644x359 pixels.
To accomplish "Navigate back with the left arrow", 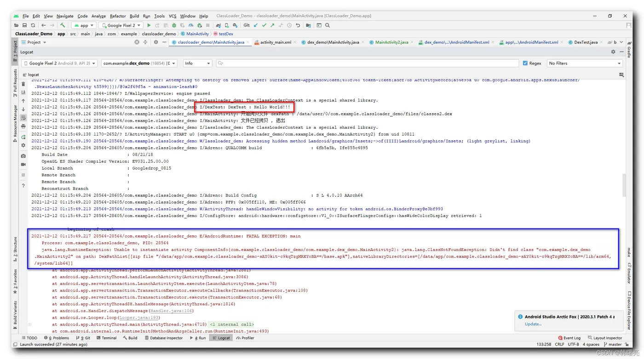I will [x=44, y=25].
